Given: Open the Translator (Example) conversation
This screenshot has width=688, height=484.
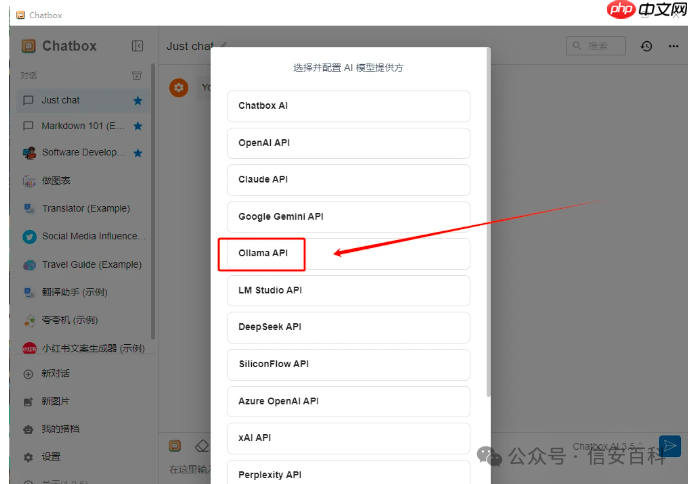Looking at the screenshot, I should point(83,208).
